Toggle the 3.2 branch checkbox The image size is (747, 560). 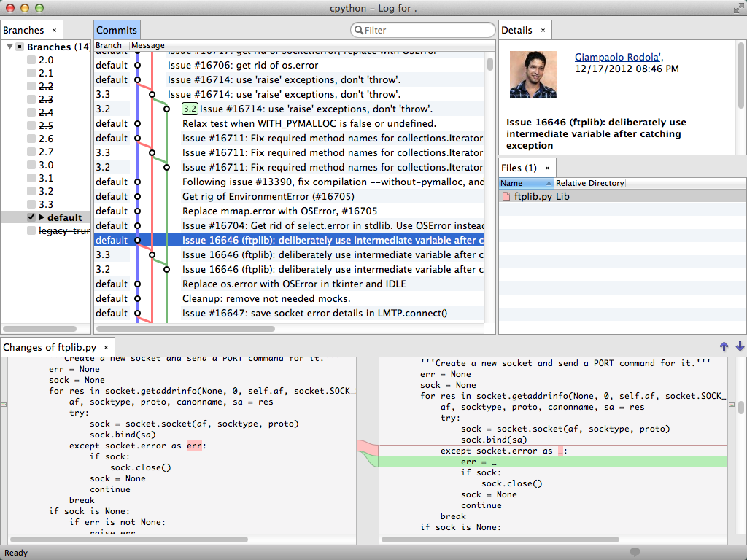31,191
